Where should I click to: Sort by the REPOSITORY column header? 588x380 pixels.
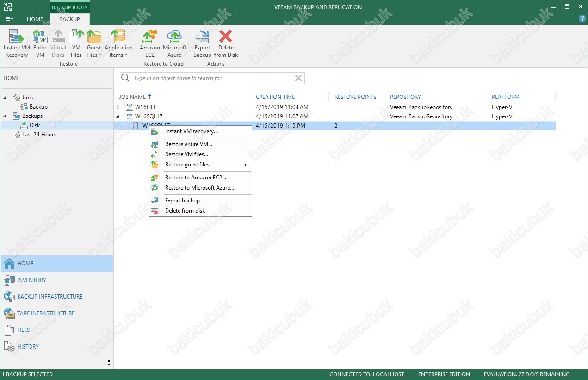pos(405,97)
